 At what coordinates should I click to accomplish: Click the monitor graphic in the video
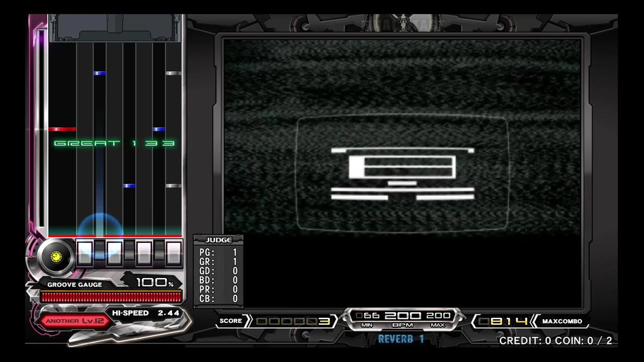tap(403, 173)
